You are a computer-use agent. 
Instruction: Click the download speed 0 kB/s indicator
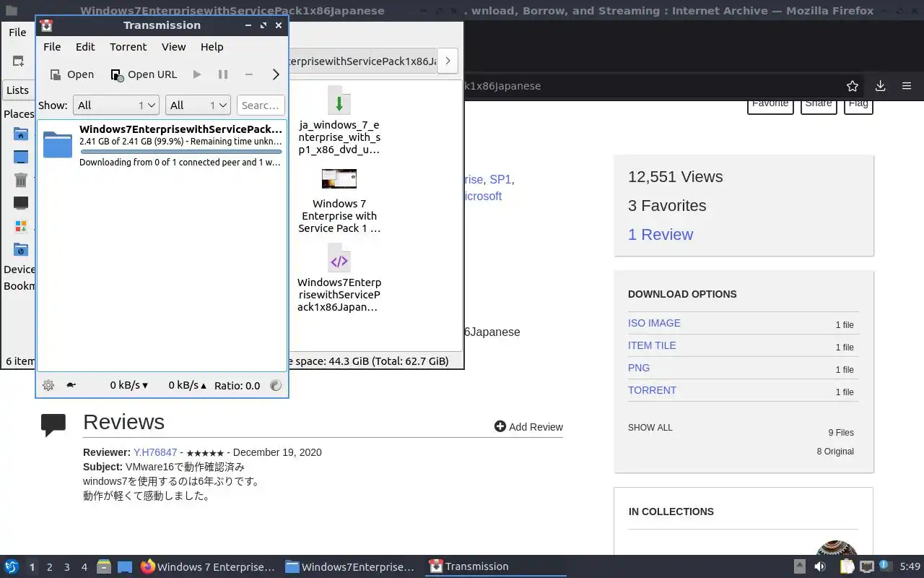pyautogui.click(x=128, y=386)
